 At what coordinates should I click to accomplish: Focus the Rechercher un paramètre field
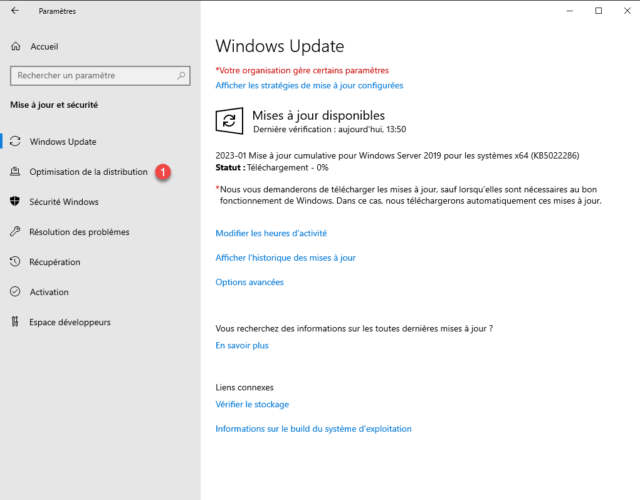pyautogui.click(x=100, y=76)
